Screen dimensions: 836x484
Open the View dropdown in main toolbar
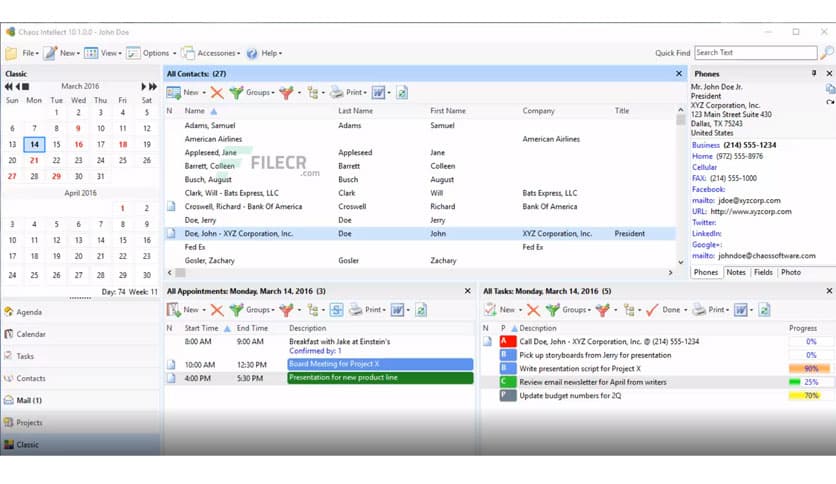coord(103,53)
